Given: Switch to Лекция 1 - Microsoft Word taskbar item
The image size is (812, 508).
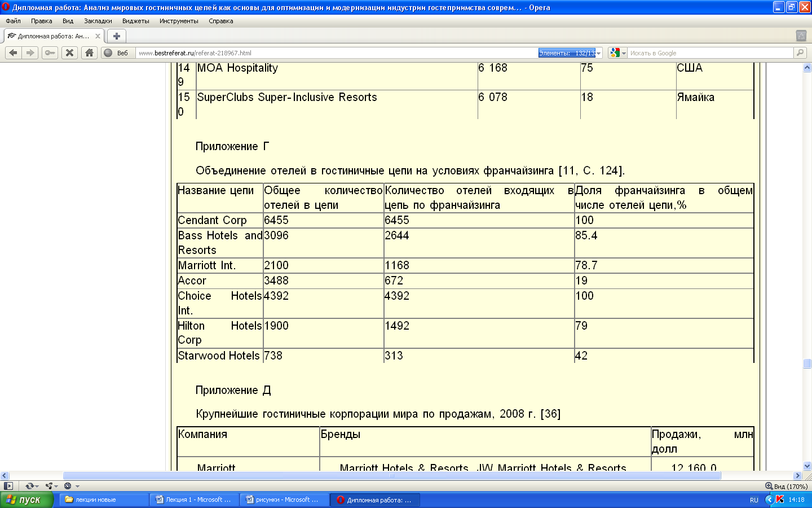Looking at the screenshot, I should 195,500.
